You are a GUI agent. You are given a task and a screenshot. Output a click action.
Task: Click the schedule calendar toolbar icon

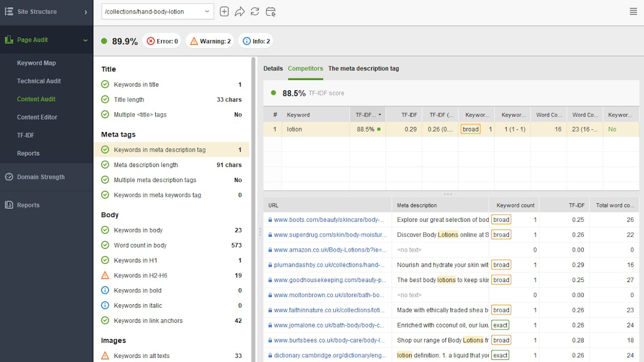270,11
